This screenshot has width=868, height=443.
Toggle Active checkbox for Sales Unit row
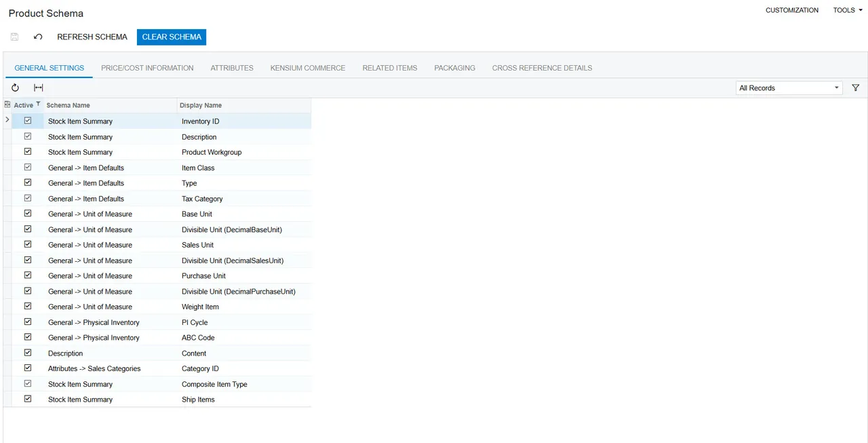pos(28,244)
